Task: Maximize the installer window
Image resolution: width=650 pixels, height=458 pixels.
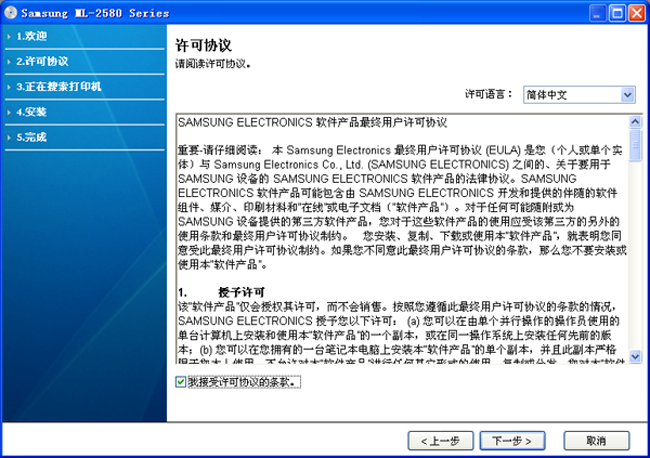Action: [617, 13]
